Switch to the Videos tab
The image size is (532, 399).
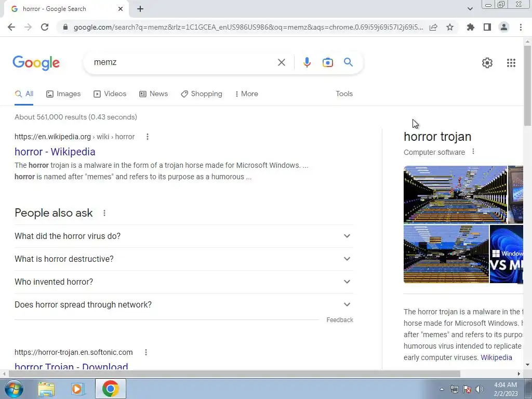[110, 94]
